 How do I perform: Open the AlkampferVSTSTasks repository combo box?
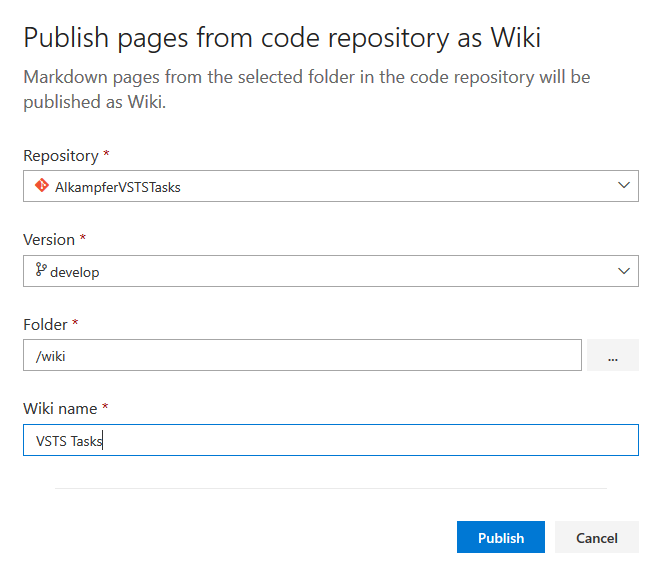point(331,186)
